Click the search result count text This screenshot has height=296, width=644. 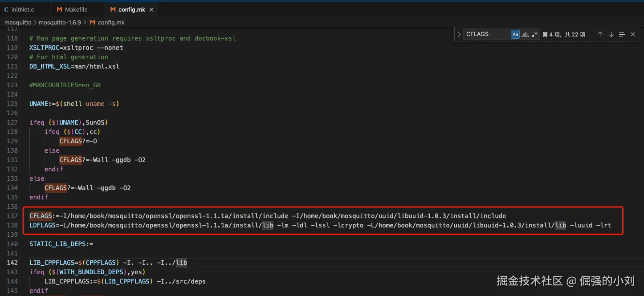coord(563,34)
